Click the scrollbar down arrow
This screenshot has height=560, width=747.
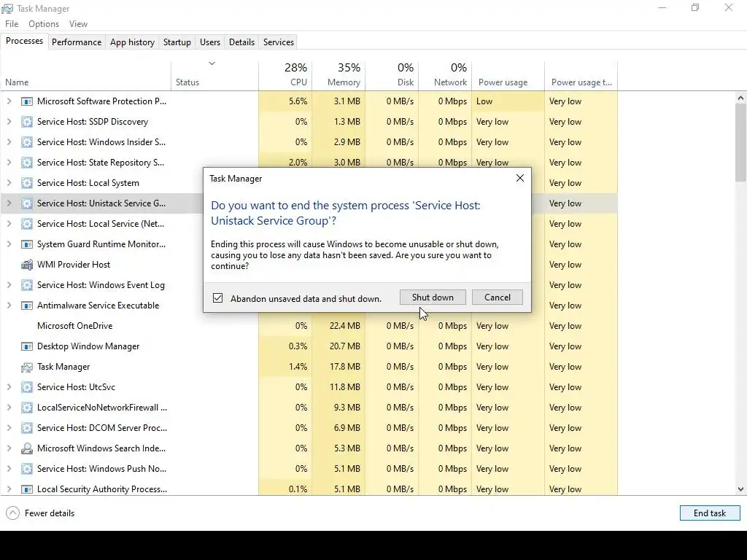pyautogui.click(x=740, y=489)
